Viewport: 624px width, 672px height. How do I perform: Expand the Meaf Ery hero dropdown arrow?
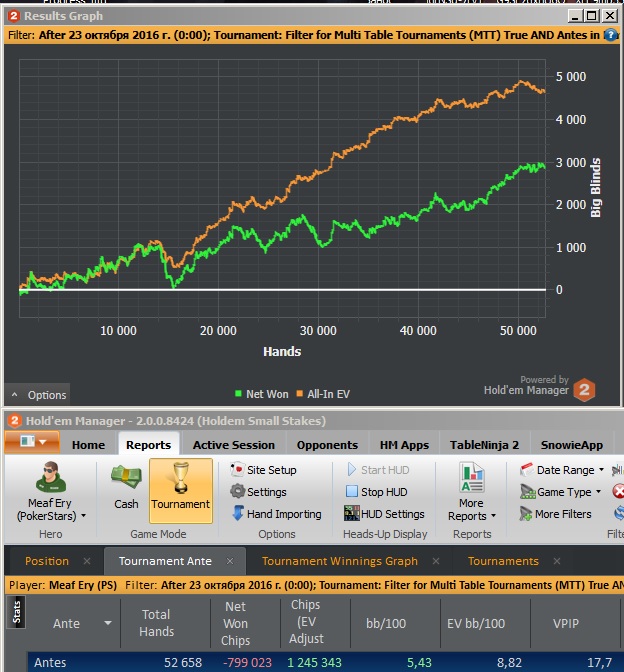pyautogui.click(x=84, y=516)
